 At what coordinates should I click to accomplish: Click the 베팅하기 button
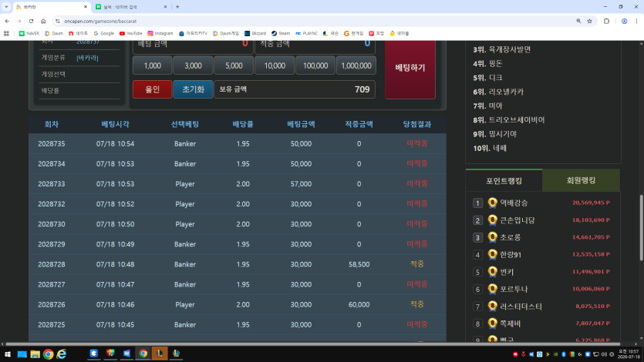point(410,69)
